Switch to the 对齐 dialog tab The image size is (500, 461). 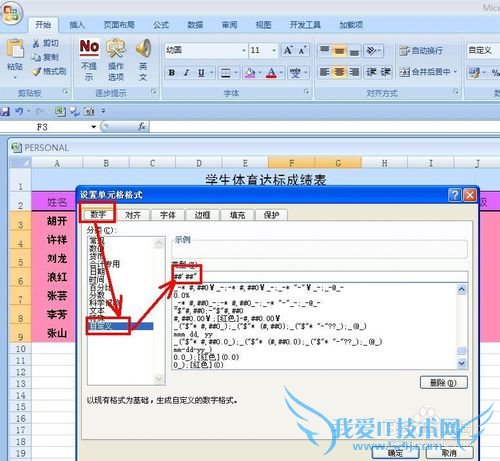pyautogui.click(x=133, y=215)
